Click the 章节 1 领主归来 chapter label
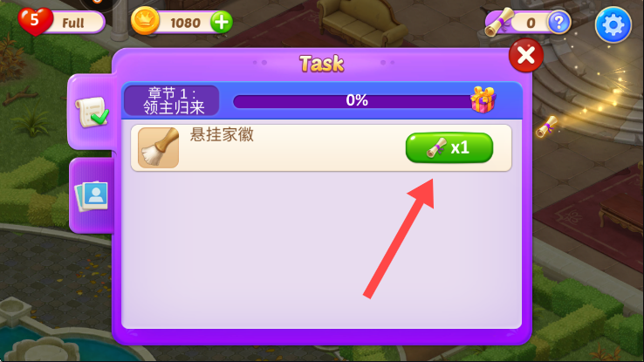644x362 pixels. (x=172, y=100)
